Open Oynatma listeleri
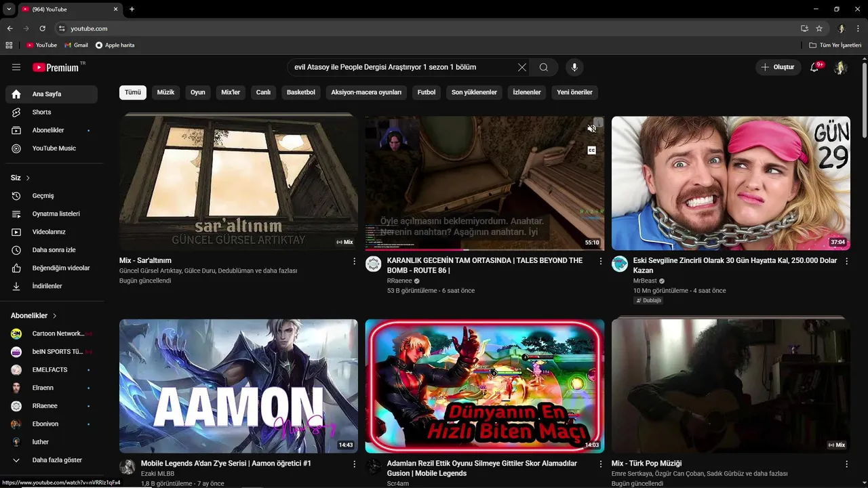 tap(52, 213)
